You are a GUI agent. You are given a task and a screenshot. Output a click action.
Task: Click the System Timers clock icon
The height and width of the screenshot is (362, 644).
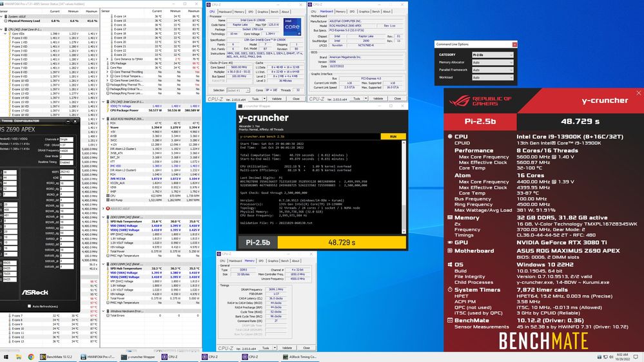[x=450, y=289]
